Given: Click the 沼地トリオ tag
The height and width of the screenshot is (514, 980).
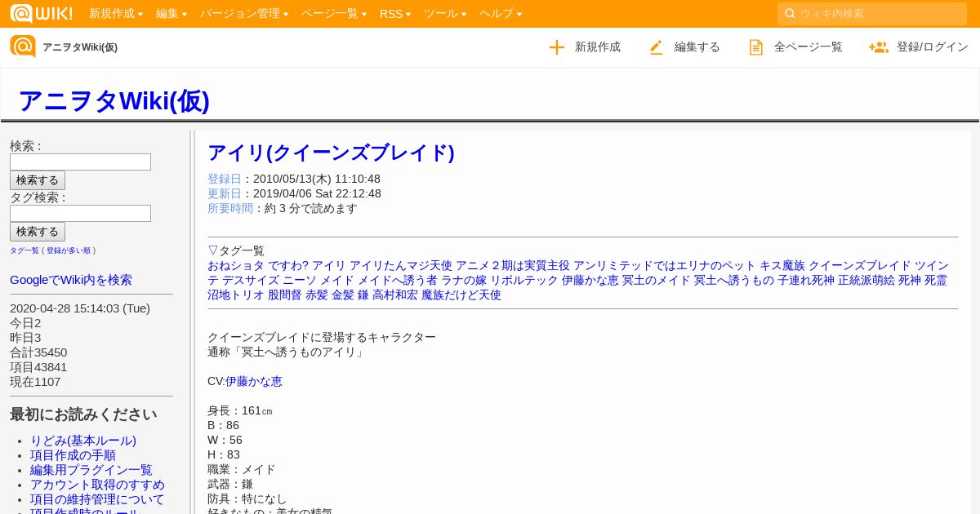Looking at the screenshot, I should [236, 295].
